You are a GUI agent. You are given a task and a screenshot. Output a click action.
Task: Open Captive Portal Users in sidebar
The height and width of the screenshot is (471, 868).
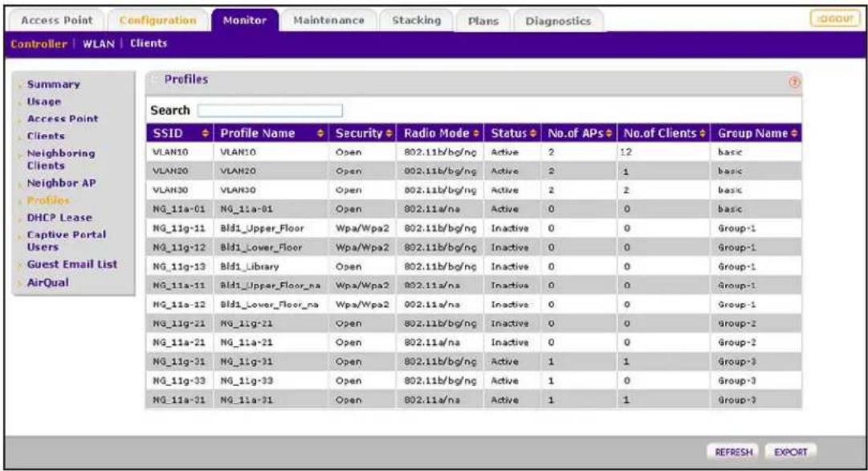point(67,241)
